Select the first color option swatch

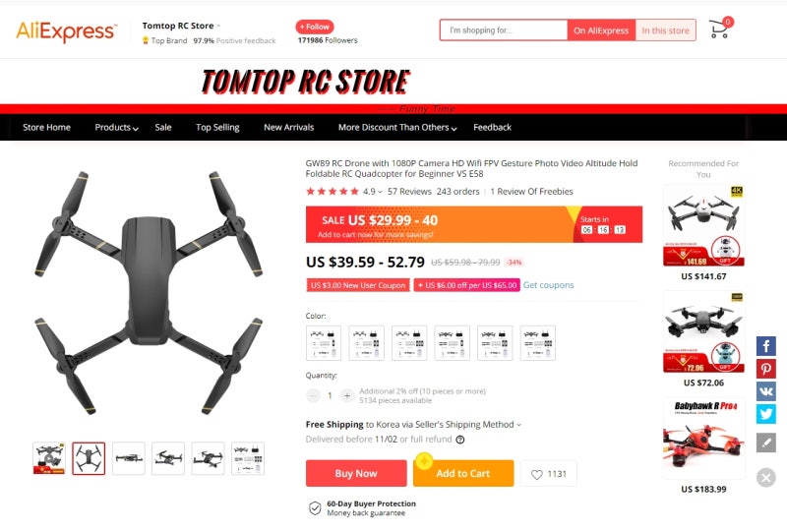point(324,343)
